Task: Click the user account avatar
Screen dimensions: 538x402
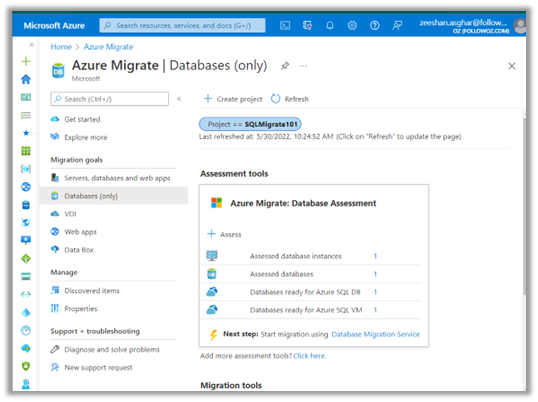Action: (520, 26)
